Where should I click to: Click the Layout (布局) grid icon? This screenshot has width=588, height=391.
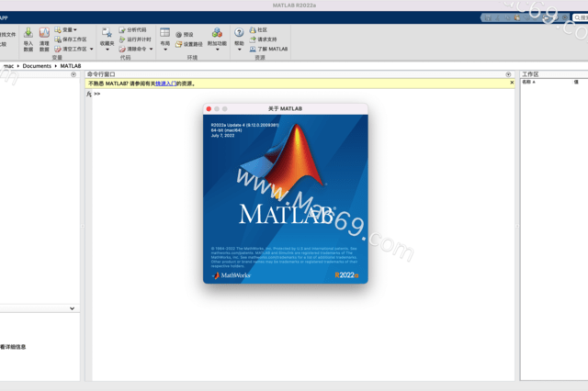tap(165, 33)
